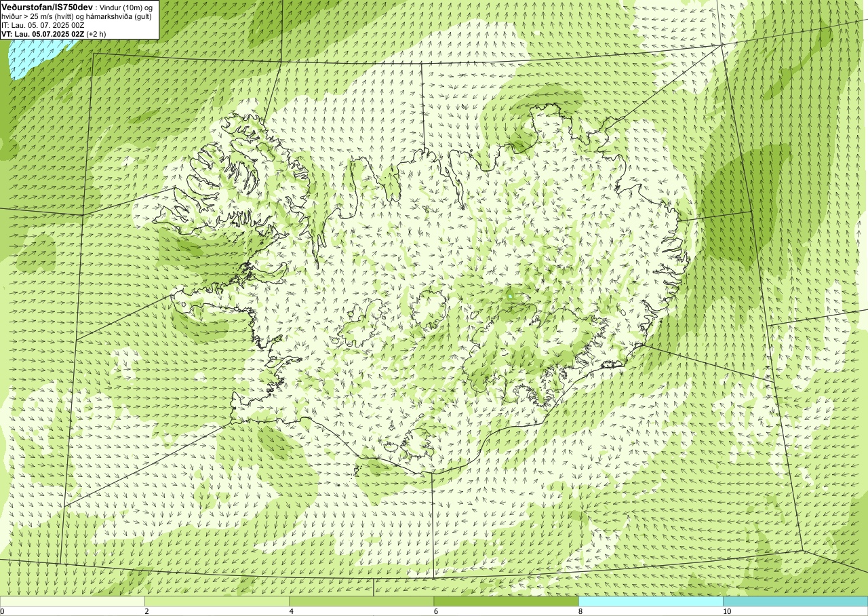Click the above-10 m/s teal swatch
The width and height of the screenshot is (868, 616).
pyautogui.click(x=795, y=601)
